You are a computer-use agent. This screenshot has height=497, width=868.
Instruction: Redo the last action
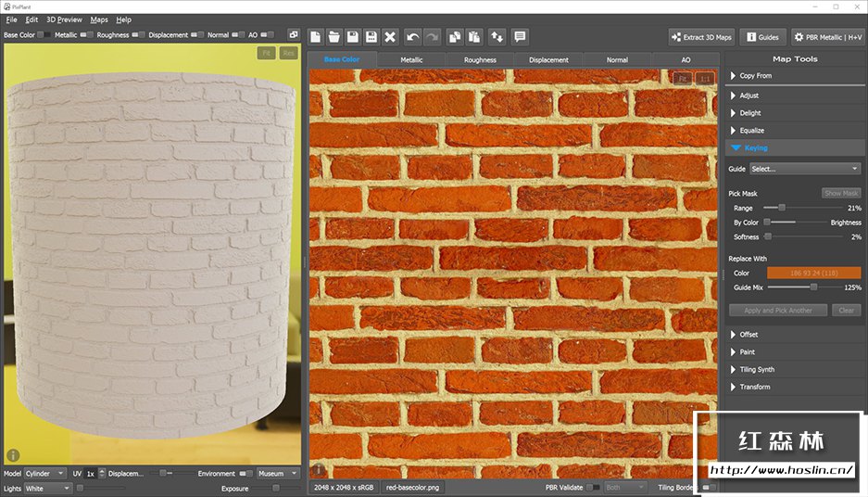[x=432, y=37]
